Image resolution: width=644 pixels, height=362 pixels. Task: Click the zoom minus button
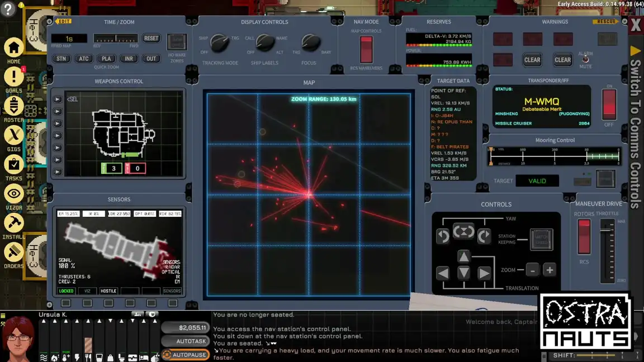(533, 270)
